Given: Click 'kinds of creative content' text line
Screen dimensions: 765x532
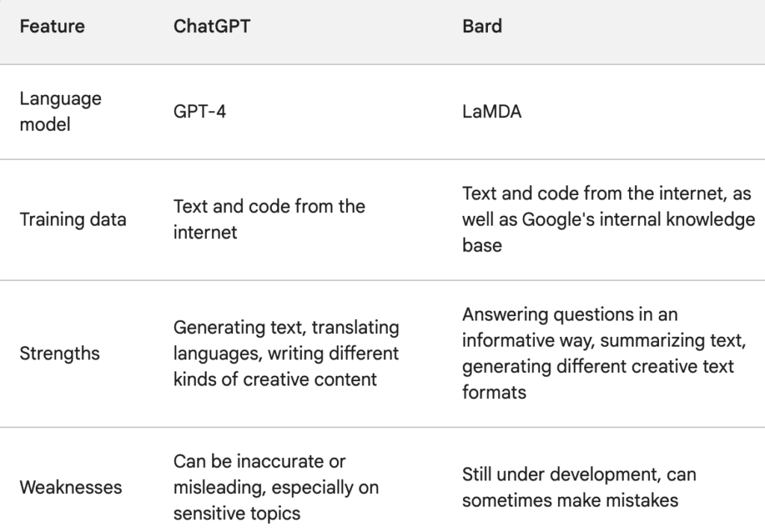Looking at the screenshot, I should tap(275, 380).
